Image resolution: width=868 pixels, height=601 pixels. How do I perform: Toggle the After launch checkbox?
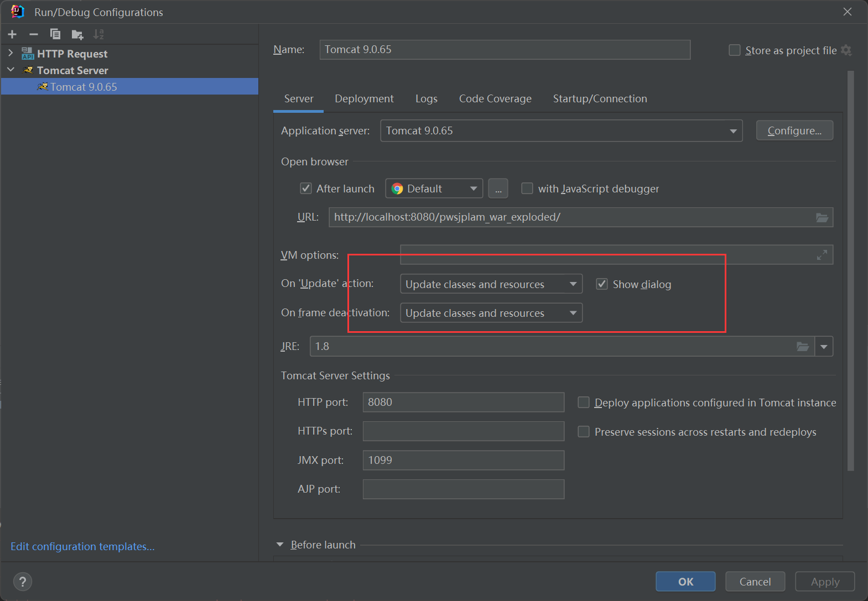[305, 189]
